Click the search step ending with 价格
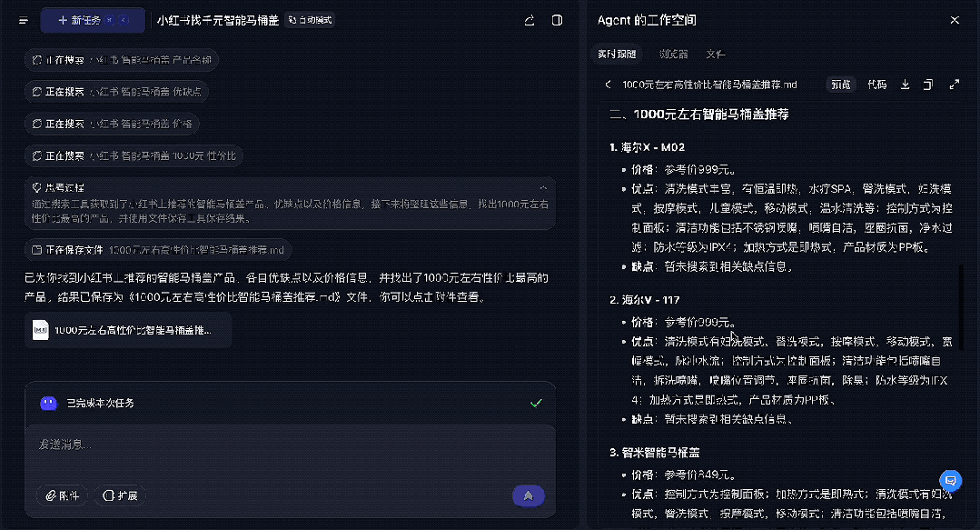The height and width of the screenshot is (530, 980). click(112, 124)
